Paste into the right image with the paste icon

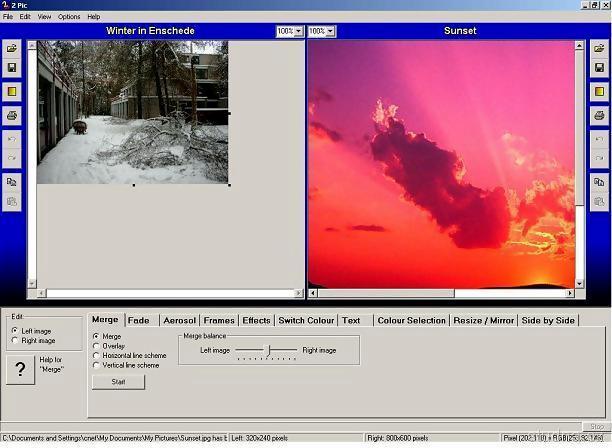[x=599, y=201]
